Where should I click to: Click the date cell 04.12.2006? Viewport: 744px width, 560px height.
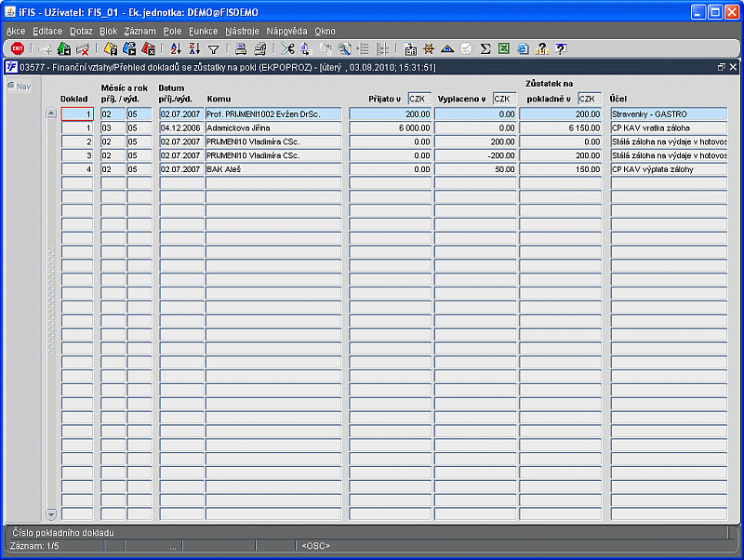pyautogui.click(x=181, y=127)
